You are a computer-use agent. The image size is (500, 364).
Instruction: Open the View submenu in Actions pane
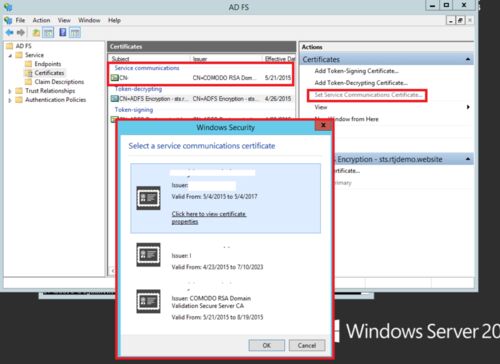321,107
